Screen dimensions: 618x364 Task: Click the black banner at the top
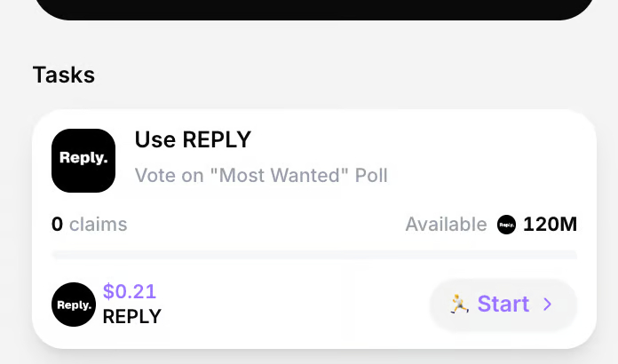(314, 9)
